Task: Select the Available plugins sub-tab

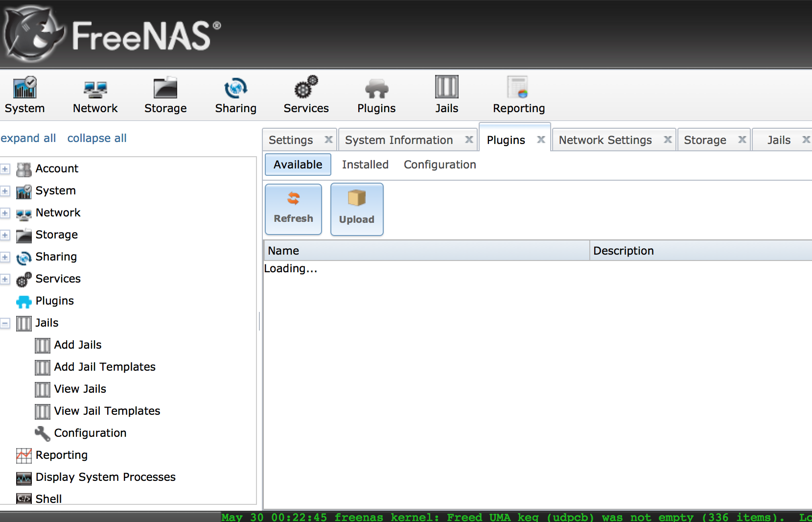Action: coord(298,165)
